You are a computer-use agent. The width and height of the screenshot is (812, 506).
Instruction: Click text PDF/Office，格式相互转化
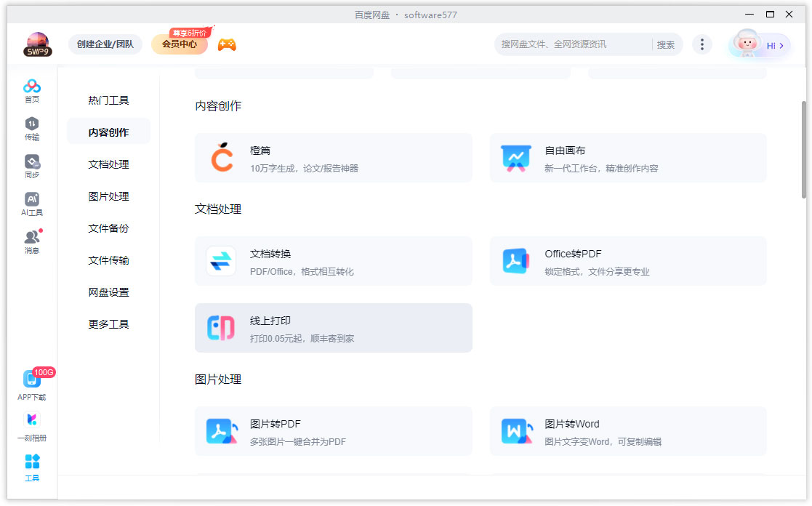302,272
